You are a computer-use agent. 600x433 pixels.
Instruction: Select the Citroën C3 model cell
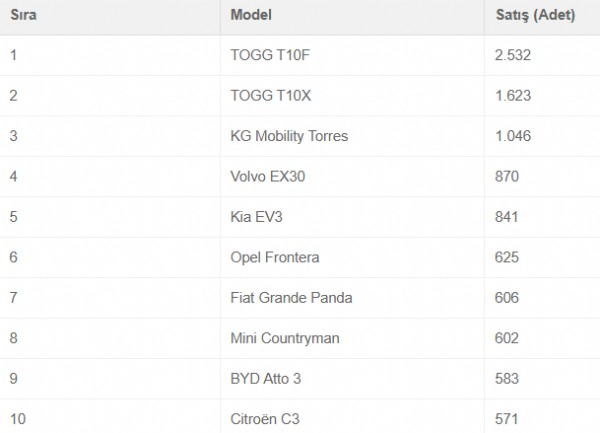click(263, 418)
